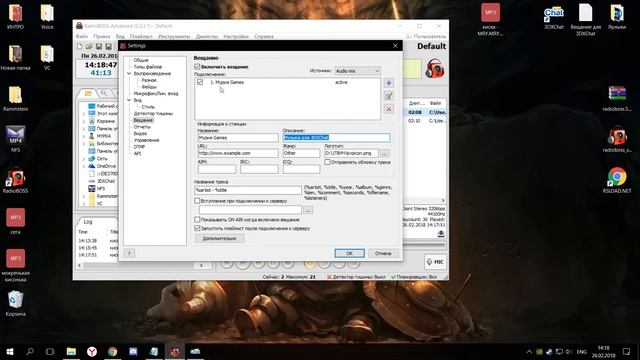The height and width of the screenshot is (360, 640).
Task: Create a new playlist from the RadioBOSS toolbar
Action: (80, 47)
